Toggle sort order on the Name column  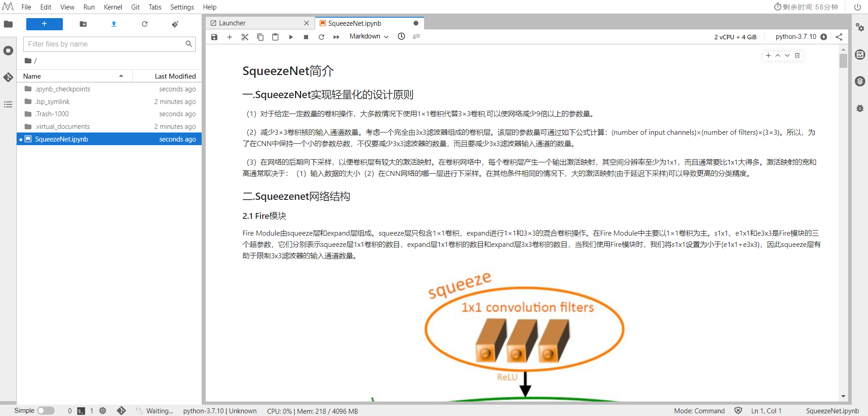pyautogui.click(x=75, y=76)
